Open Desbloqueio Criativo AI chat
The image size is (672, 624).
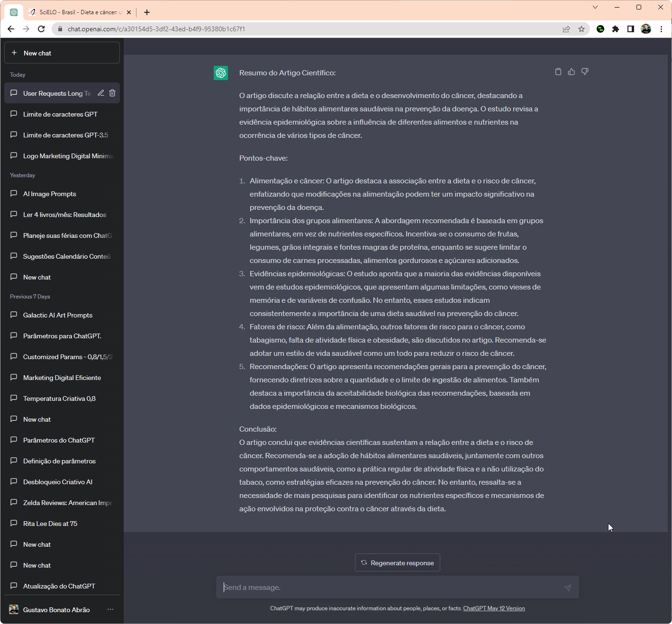click(x=62, y=482)
